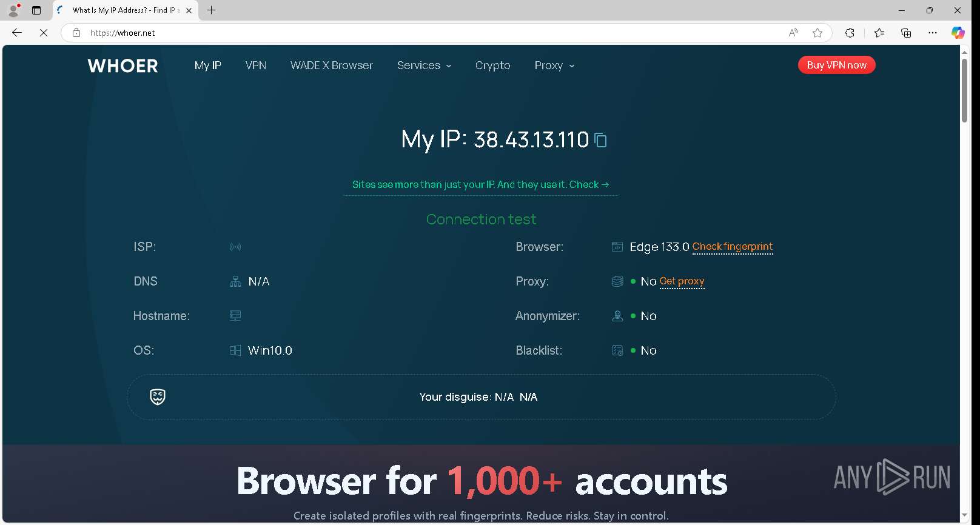Click the Hostname server icon
The height and width of the screenshot is (525, 980).
click(x=235, y=316)
